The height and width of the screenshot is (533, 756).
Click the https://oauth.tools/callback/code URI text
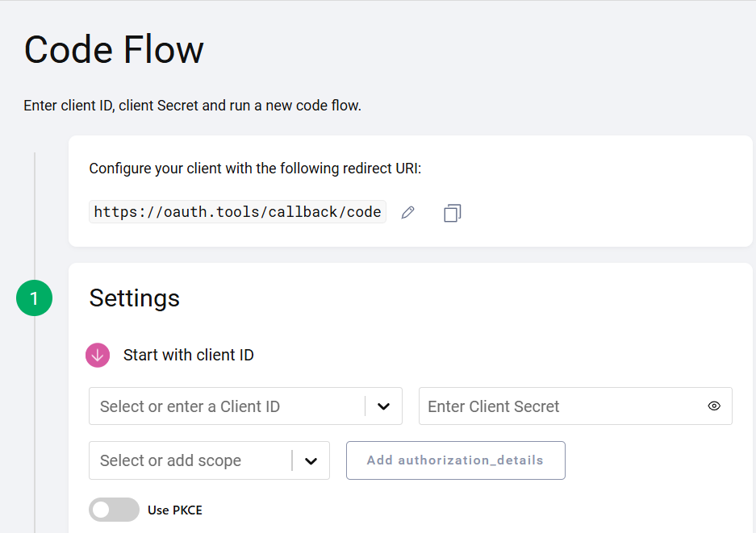pyautogui.click(x=237, y=212)
